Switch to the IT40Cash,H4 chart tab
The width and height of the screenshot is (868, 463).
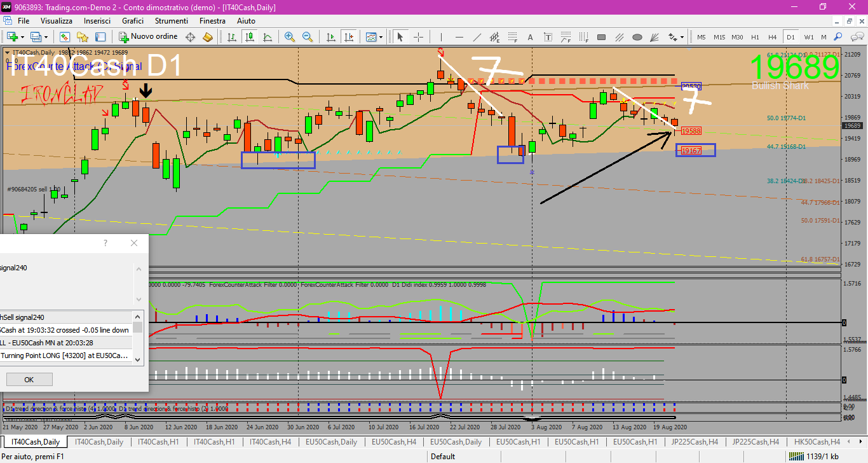click(271, 442)
